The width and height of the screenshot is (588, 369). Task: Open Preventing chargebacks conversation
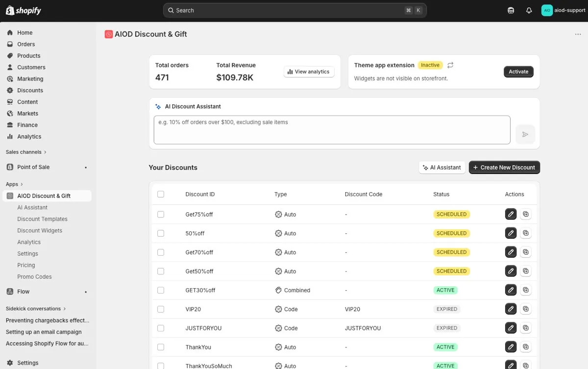tap(48, 320)
